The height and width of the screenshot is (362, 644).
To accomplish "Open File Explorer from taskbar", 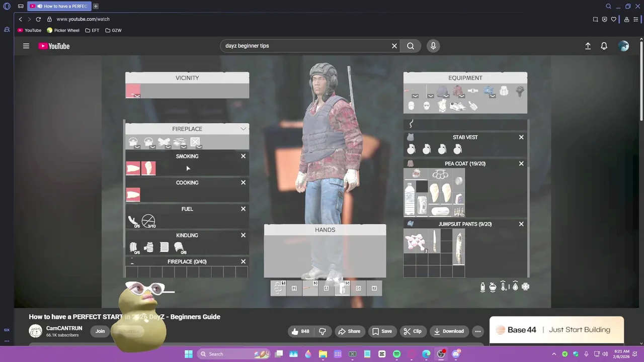I will point(323,354).
